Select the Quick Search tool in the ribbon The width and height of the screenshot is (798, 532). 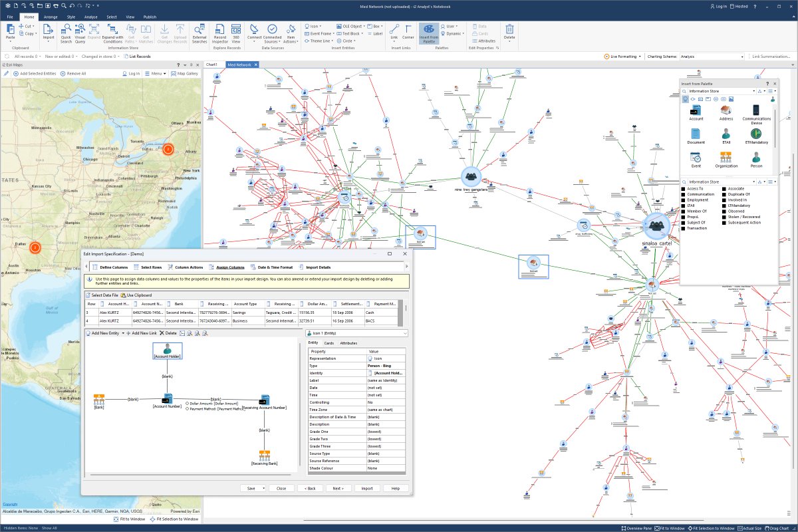point(66,33)
